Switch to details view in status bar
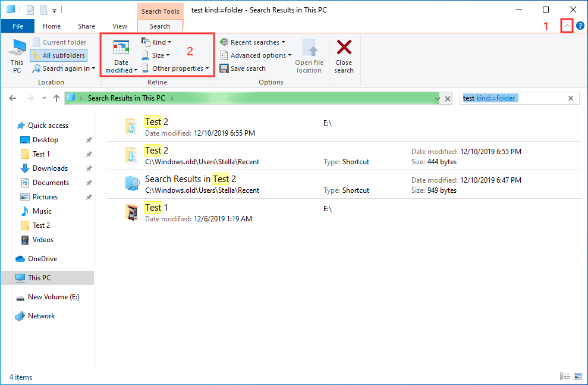 coord(564,377)
